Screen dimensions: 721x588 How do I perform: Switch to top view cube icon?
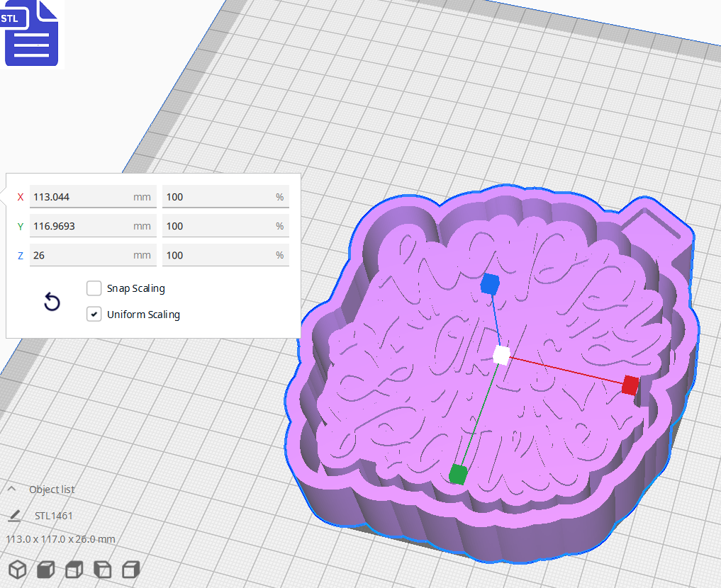point(74,570)
